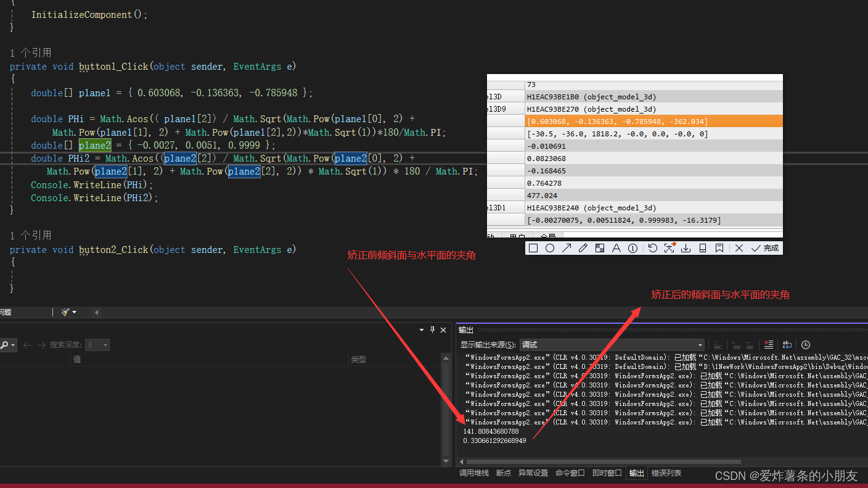Select the numbered marker tool
This screenshot has width=868, height=488.
633,248
